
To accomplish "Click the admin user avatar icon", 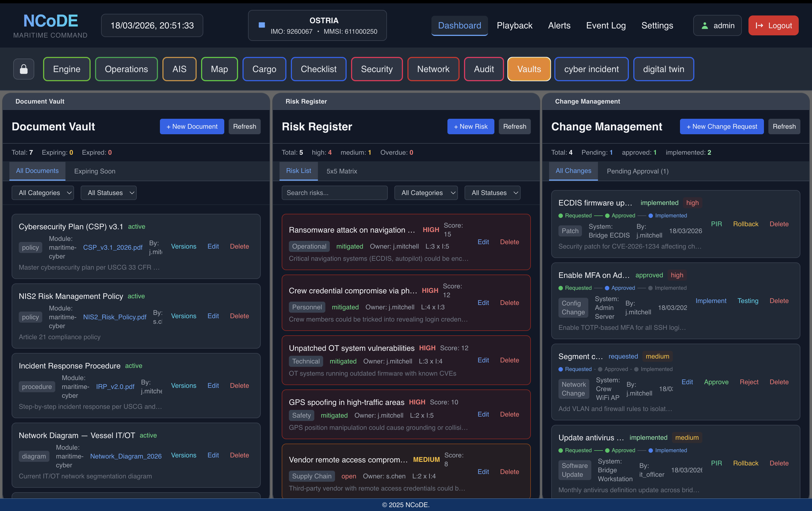I will click(x=705, y=25).
